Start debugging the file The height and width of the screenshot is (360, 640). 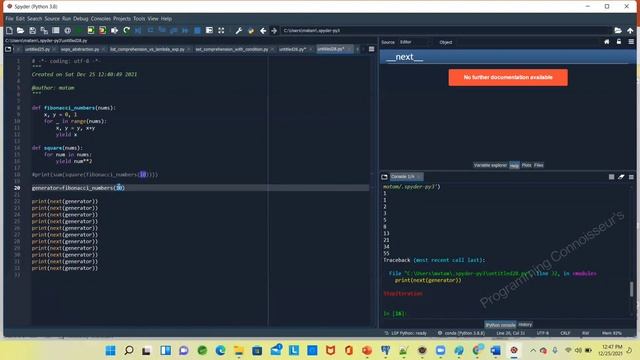pyautogui.click(x=138, y=31)
